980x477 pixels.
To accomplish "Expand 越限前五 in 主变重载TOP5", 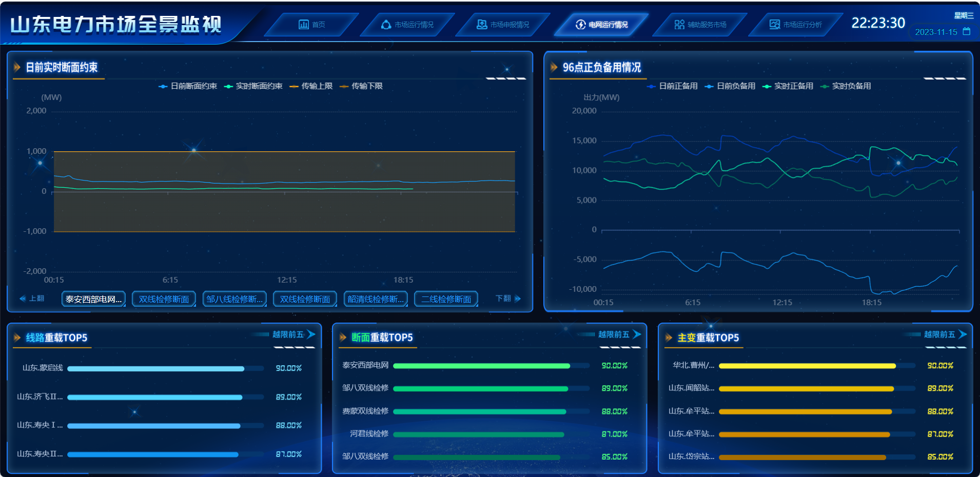I will click(x=945, y=334).
